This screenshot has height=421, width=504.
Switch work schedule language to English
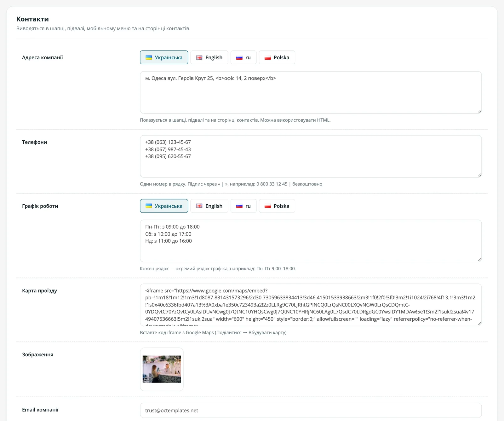[209, 206]
